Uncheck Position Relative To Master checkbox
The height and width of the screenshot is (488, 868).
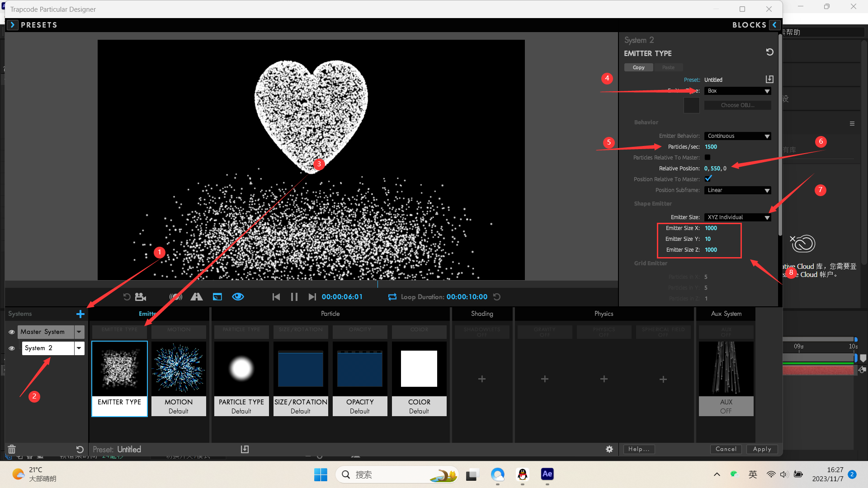tap(708, 179)
